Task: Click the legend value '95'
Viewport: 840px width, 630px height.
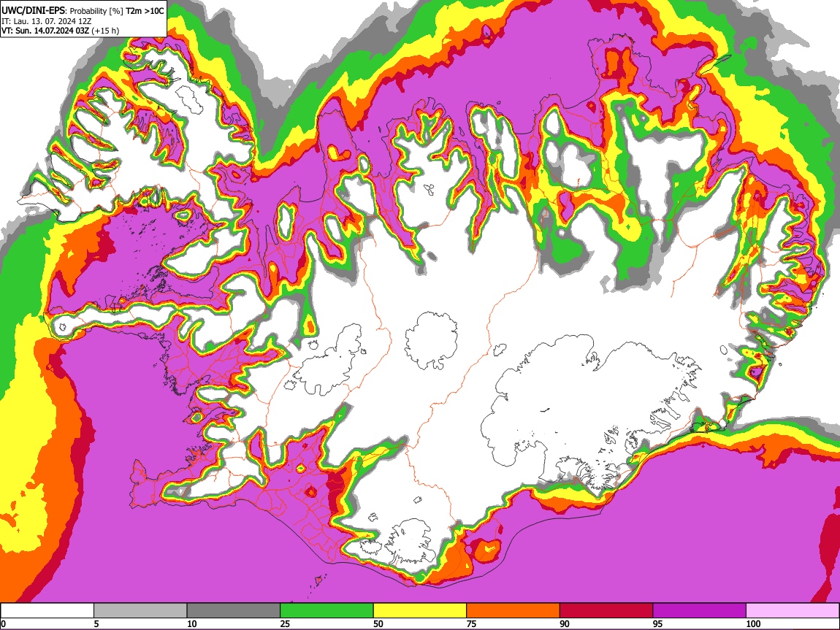Action: pos(658,623)
